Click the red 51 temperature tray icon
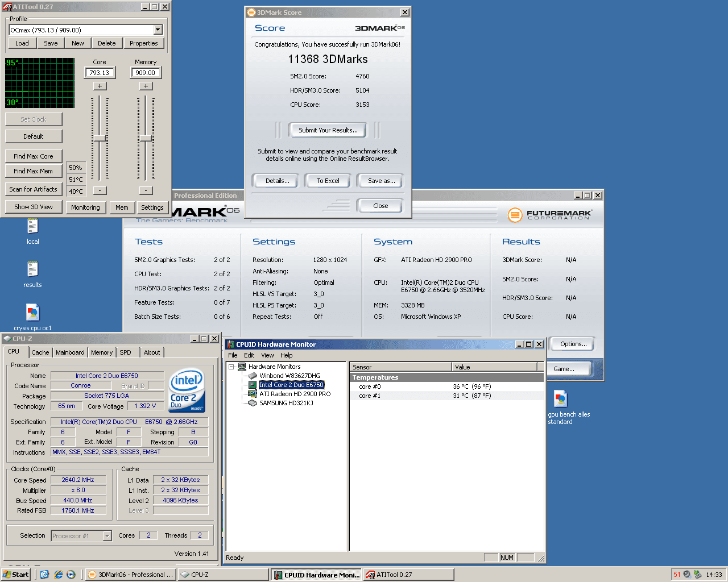This screenshot has width=728, height=582. coord(677,575)
